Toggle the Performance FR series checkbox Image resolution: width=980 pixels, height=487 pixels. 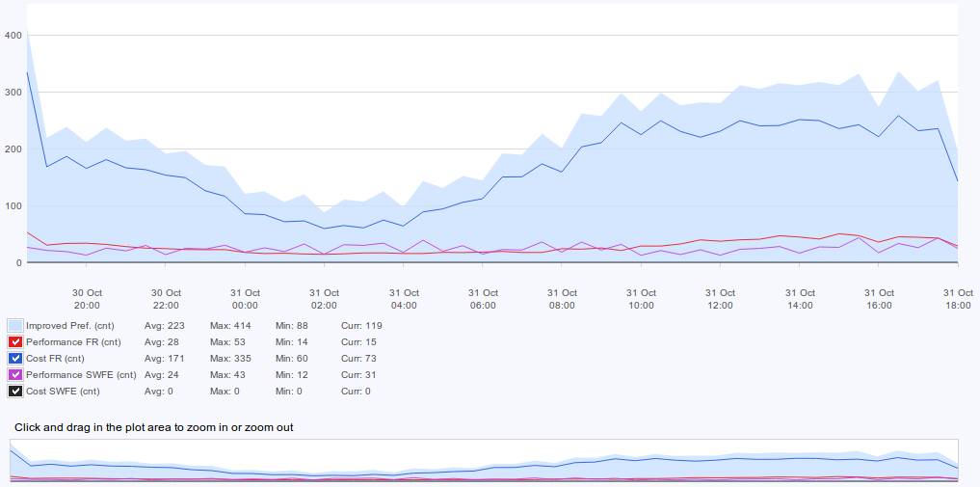pos(15,342)
